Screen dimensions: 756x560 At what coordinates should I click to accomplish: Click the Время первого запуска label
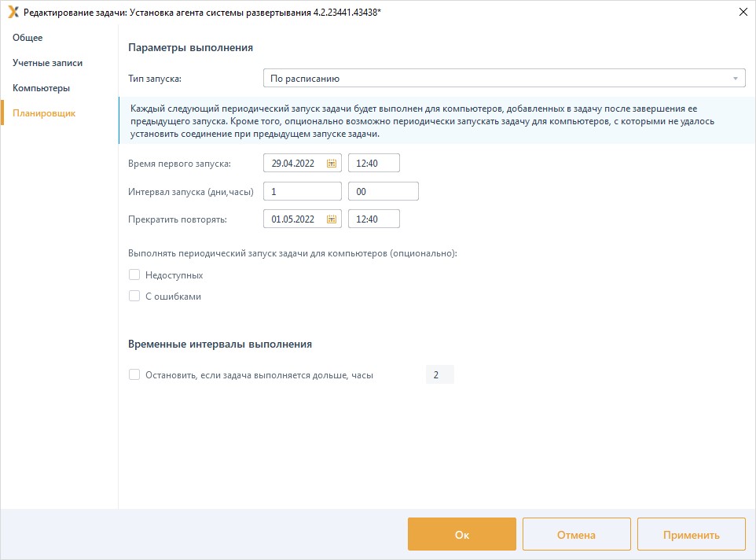[x=179, y=164]
